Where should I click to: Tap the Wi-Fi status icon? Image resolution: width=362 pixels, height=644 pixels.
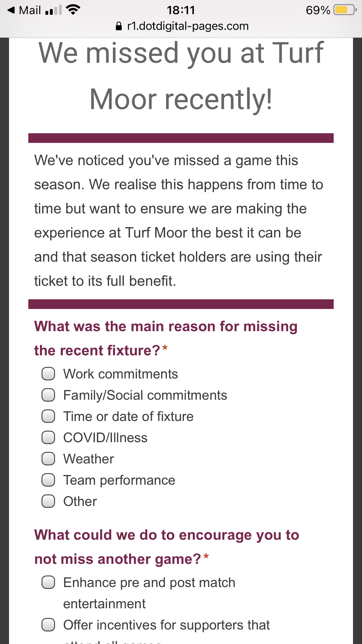click(x=73, y=10)
